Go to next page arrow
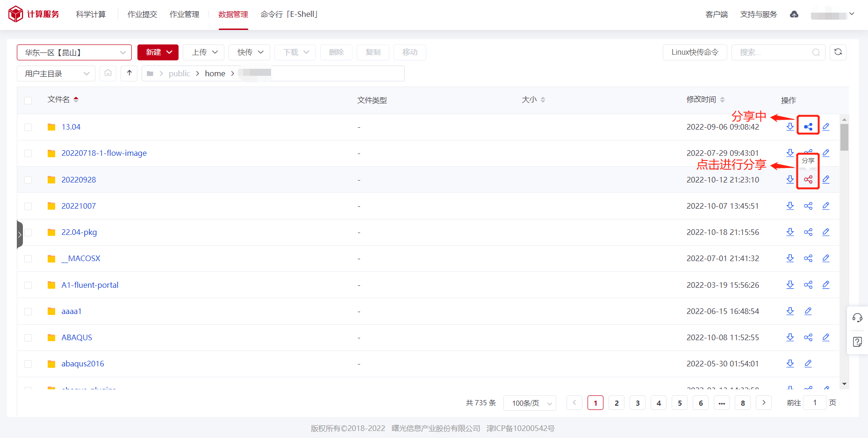Image resolution: width=868 pixels, height=438 pixels. coord(764,403)
